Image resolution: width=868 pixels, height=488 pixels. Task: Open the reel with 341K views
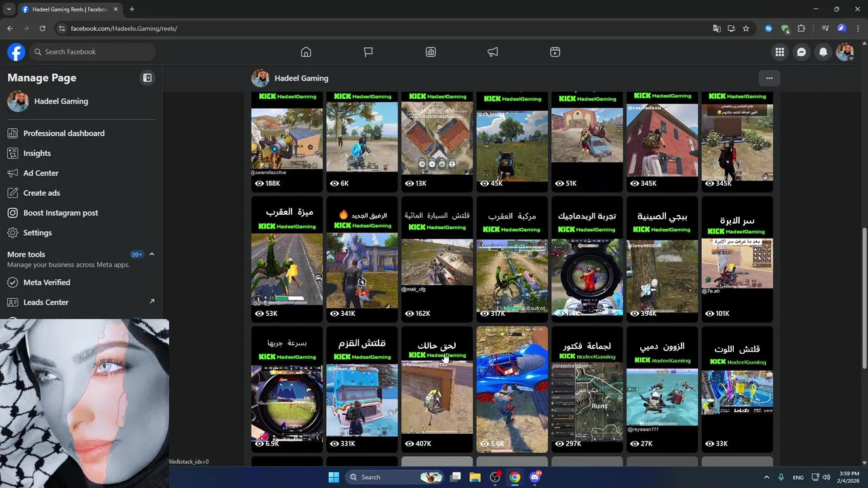362,259
